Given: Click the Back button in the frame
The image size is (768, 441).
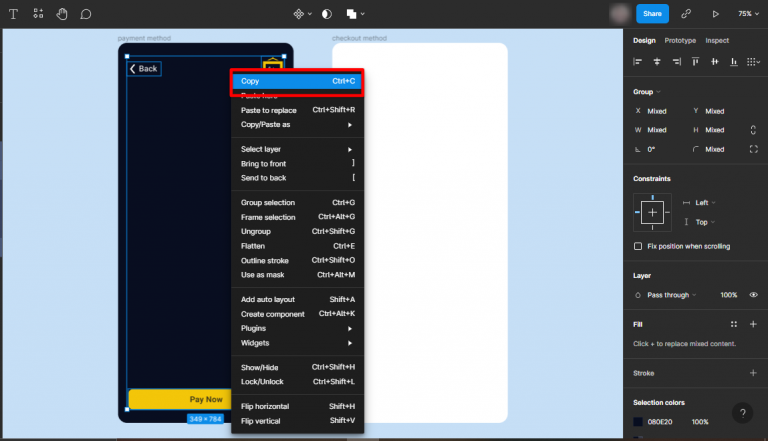Looking at the screenshot, I should pos(144,69).
